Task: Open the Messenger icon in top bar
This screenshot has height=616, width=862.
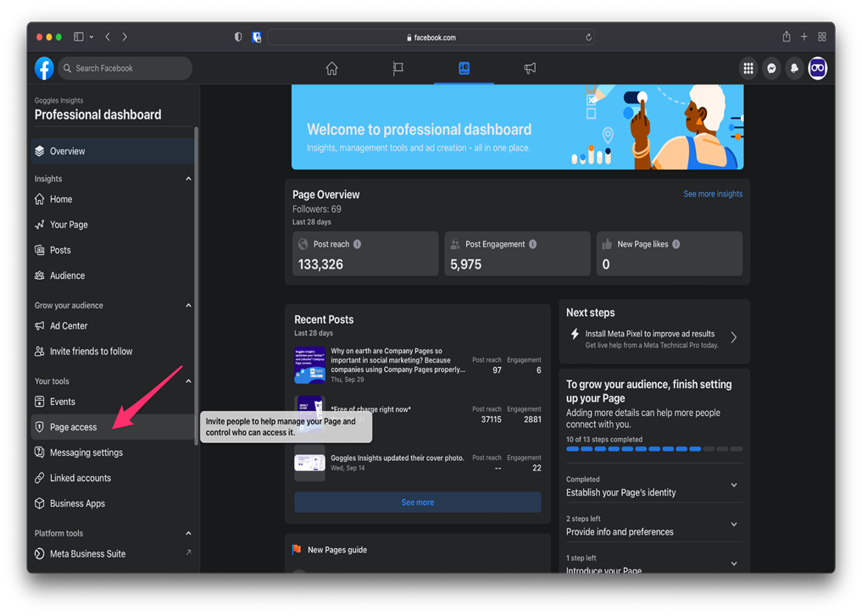Action: (x=771, y=69)
